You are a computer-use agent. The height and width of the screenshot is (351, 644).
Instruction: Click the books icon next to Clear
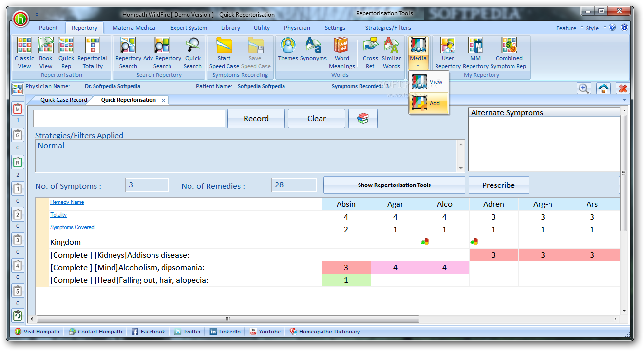[x=363, y=118]
